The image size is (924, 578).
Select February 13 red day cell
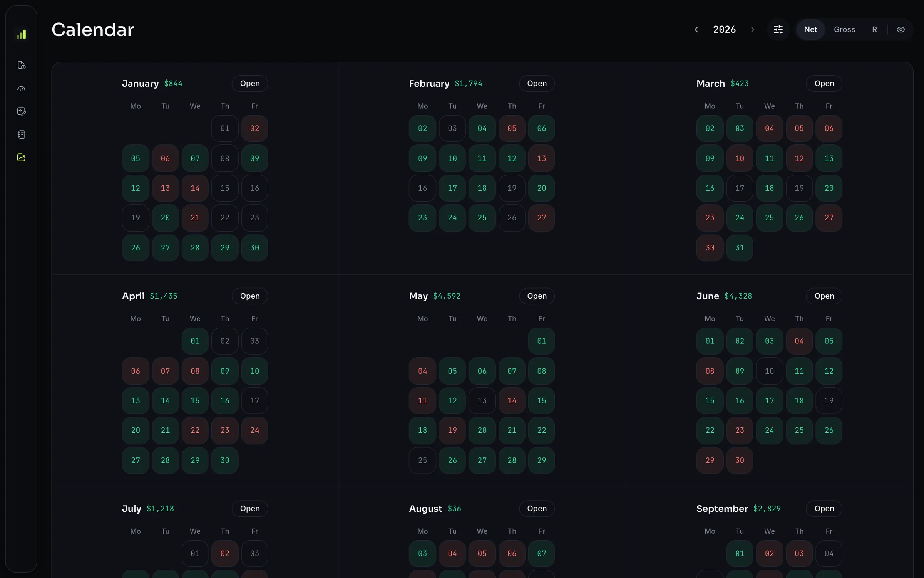541,158
